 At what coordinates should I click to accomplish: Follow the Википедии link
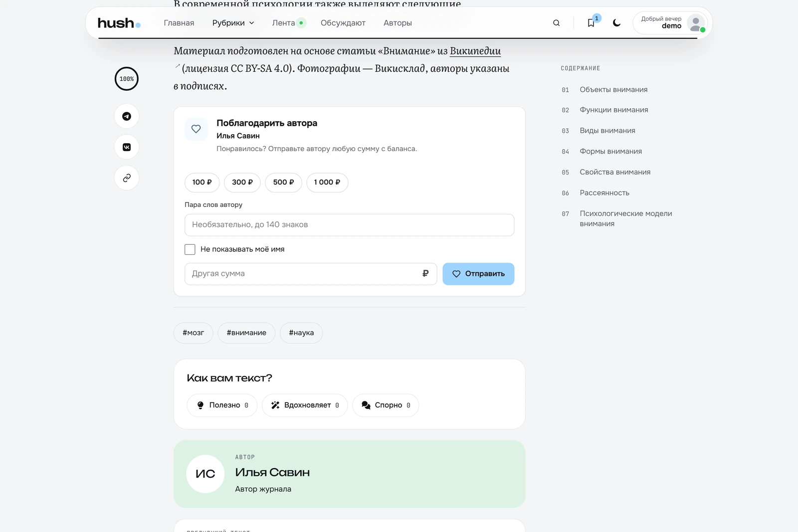pyautogui.click(x=475, y=51)
